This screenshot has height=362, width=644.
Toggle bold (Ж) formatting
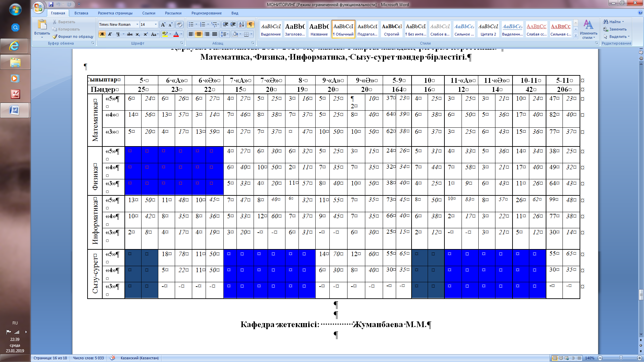[102, 34]
